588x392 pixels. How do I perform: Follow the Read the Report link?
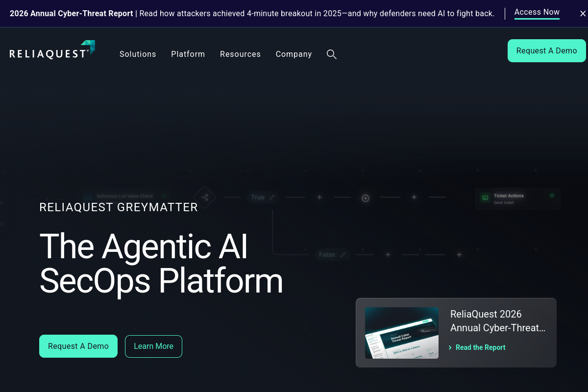click(477, 347)
